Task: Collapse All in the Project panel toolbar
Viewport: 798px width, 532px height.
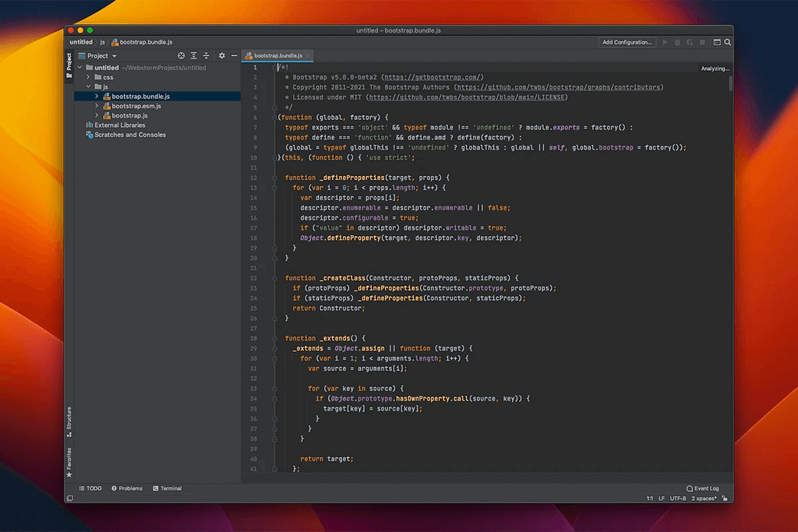Action: coord(206,55)
